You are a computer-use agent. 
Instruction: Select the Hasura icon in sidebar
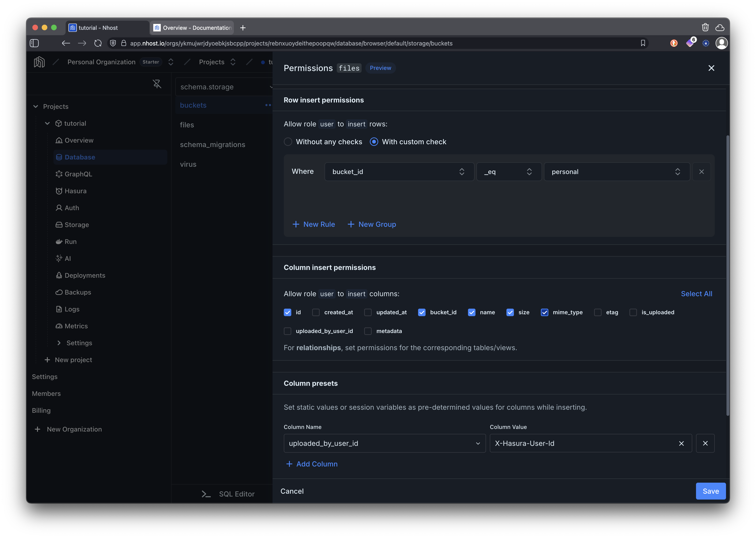click(x=59, y=191)
